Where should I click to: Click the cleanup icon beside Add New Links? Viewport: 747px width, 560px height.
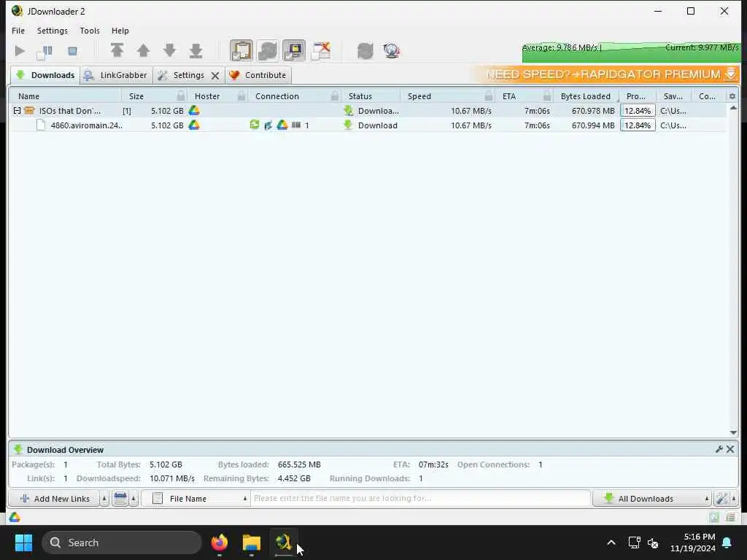pos(120,499)
